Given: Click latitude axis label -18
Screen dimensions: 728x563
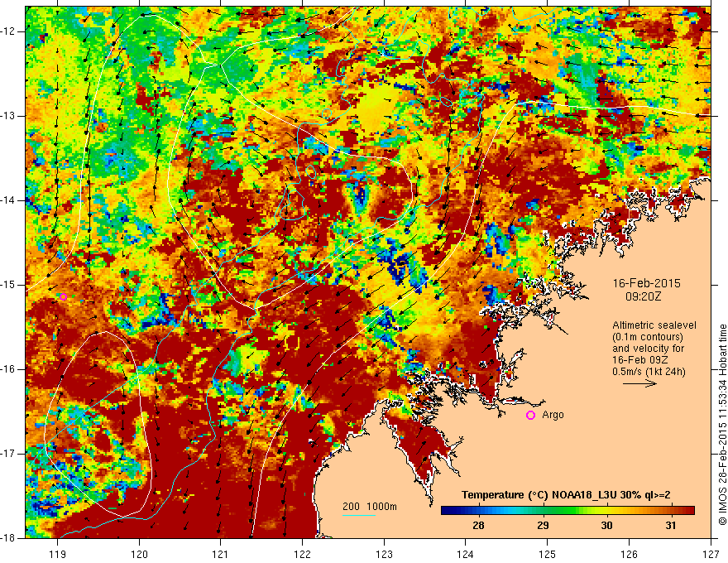Looking at the screenshot, I should click(9, 538).
